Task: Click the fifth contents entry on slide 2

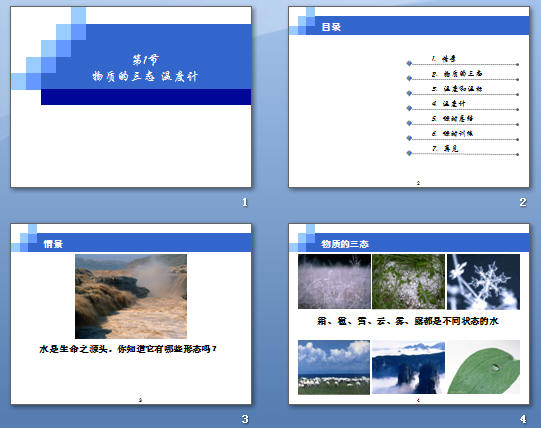Action: (x=452, y=118)
